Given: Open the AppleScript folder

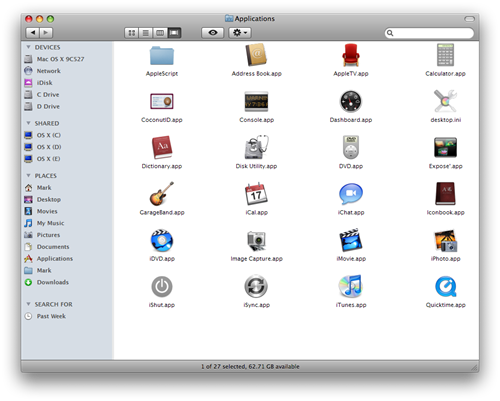Looking at the screenshot, I should [162, 55].
